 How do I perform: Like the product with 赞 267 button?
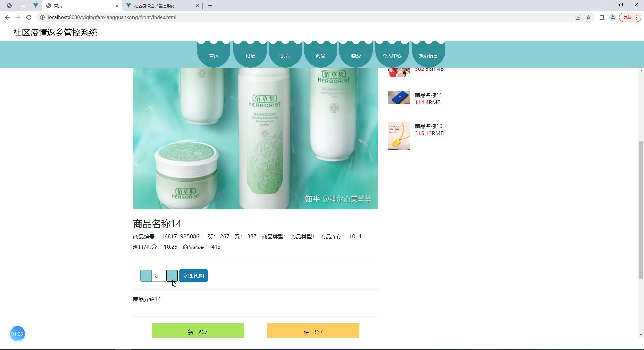click(x=198, y=331)
